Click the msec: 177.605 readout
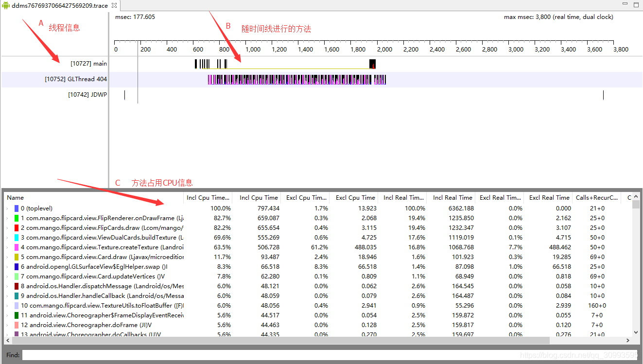The width and height of the screenshot is (643, 364). click(135, 17)
